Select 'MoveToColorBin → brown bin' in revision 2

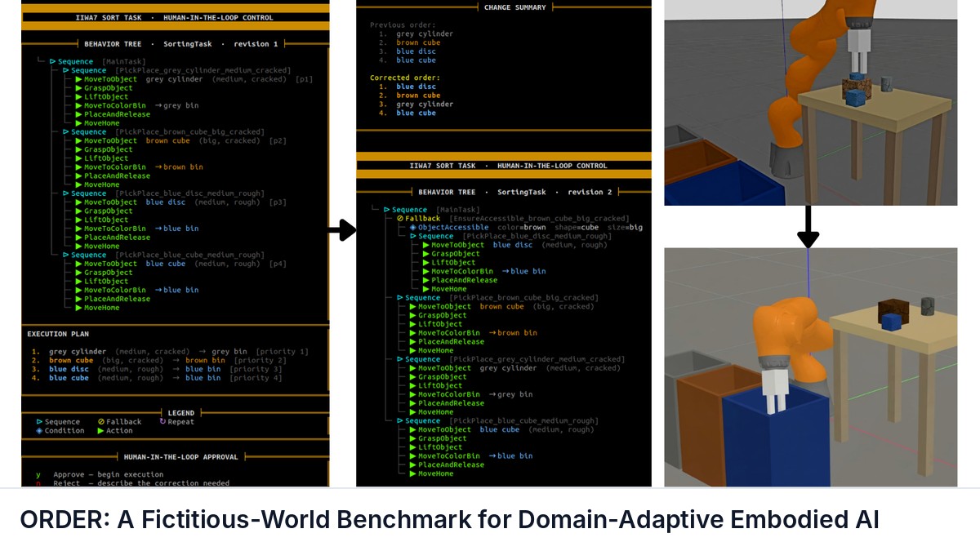473,333
